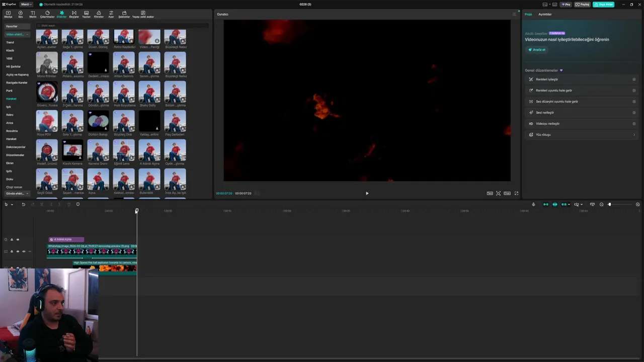
Task: Select the Klasik effects category
Action: click(x=10, y=50)
